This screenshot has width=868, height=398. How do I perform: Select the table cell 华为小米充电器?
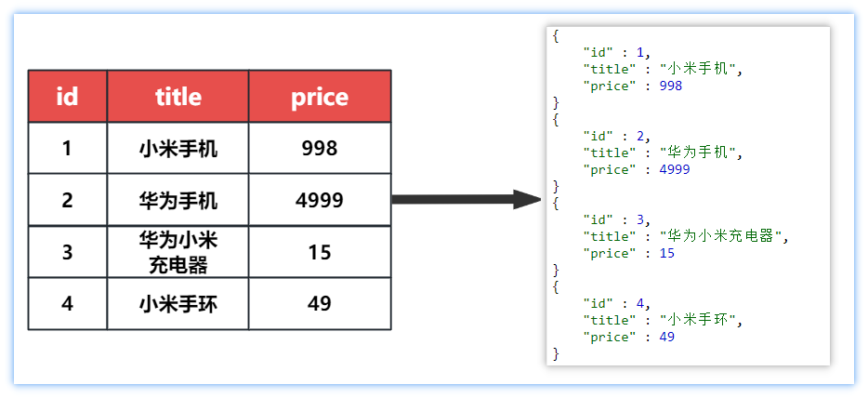[x=178, y=252]
